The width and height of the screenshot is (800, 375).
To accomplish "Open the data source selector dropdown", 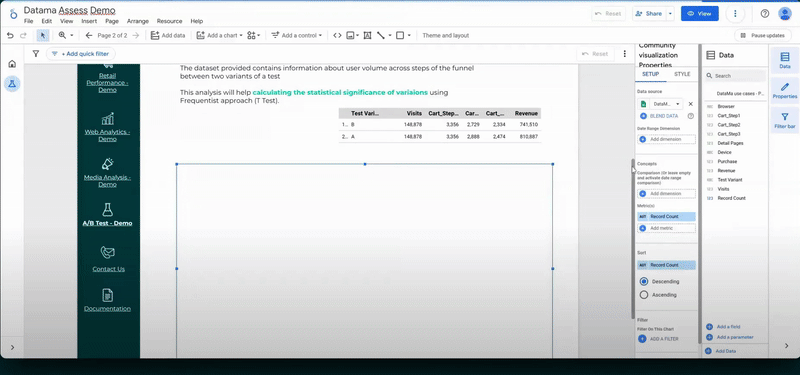I will pos(661,104).
